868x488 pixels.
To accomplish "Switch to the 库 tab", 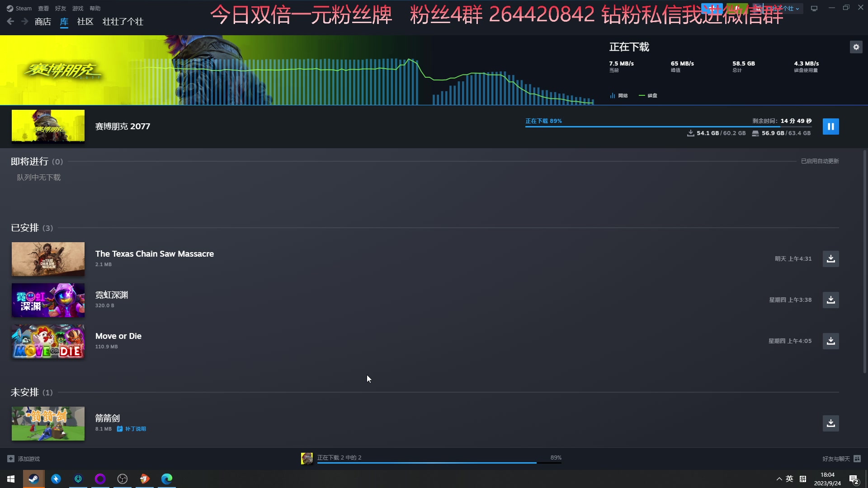I will point(64,22).
